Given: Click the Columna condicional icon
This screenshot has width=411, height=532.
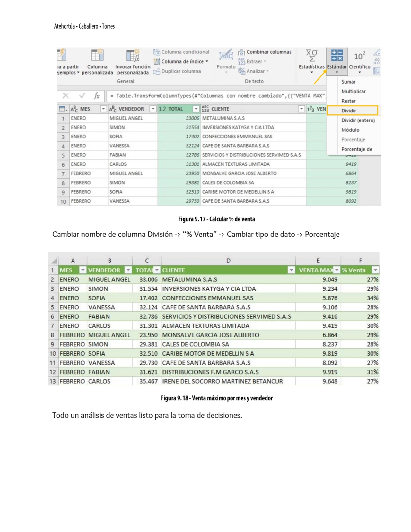Looking at the screenshot, I should 157,52.
